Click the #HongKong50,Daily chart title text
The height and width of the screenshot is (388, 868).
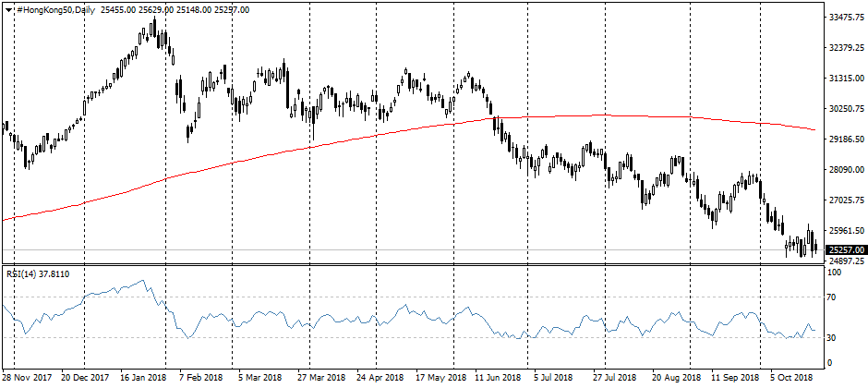(x=56, y=9)
